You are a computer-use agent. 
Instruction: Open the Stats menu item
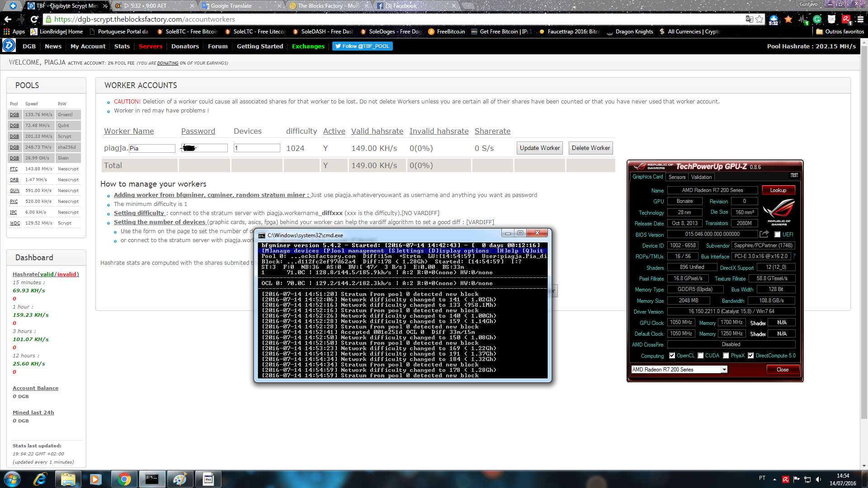click(x=122, y=46)
